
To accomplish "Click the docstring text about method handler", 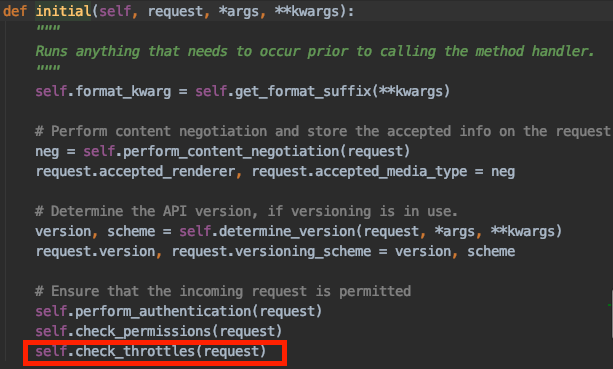I will click(315, 51).
